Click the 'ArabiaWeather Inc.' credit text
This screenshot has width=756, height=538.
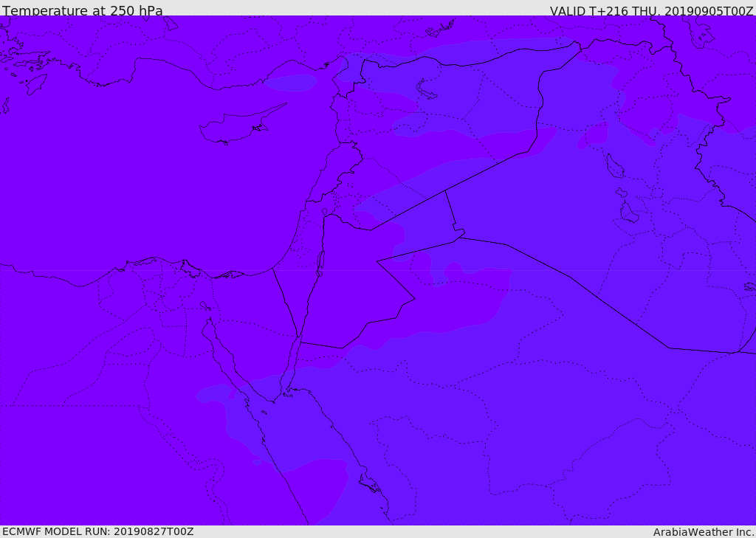point(704,532)
